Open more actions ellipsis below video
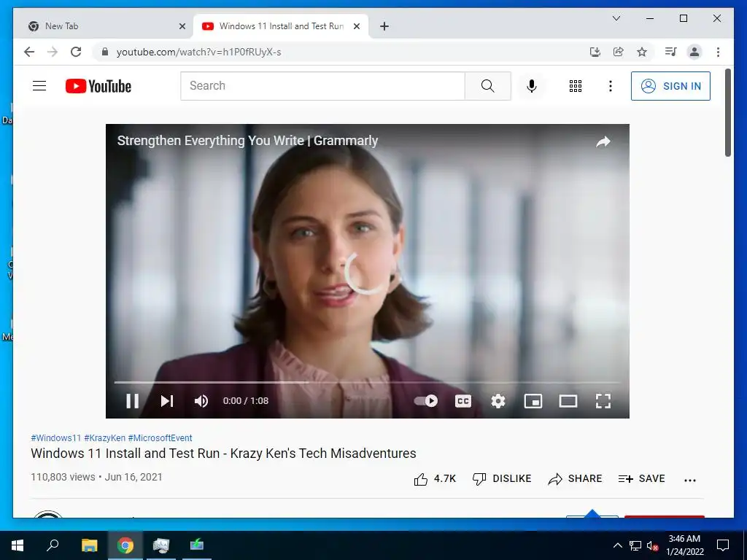 tap(690, 480)
